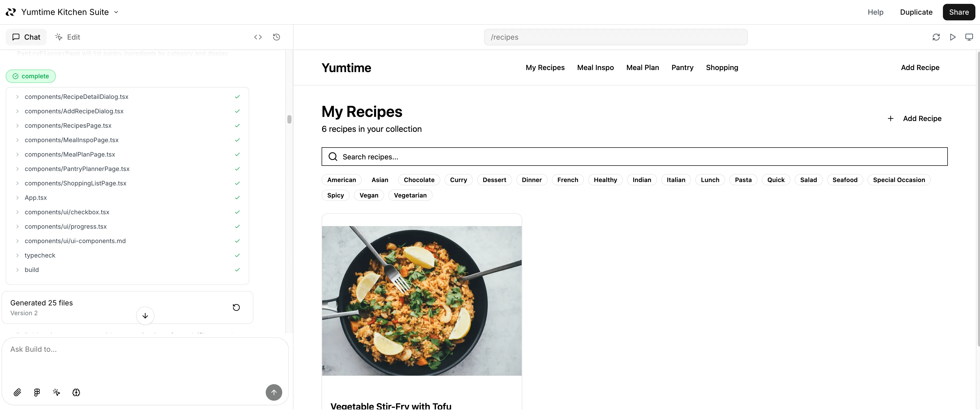Run the app preview
Screen dimensions: 980x412
pyautogui.click(x=953, y=37)
